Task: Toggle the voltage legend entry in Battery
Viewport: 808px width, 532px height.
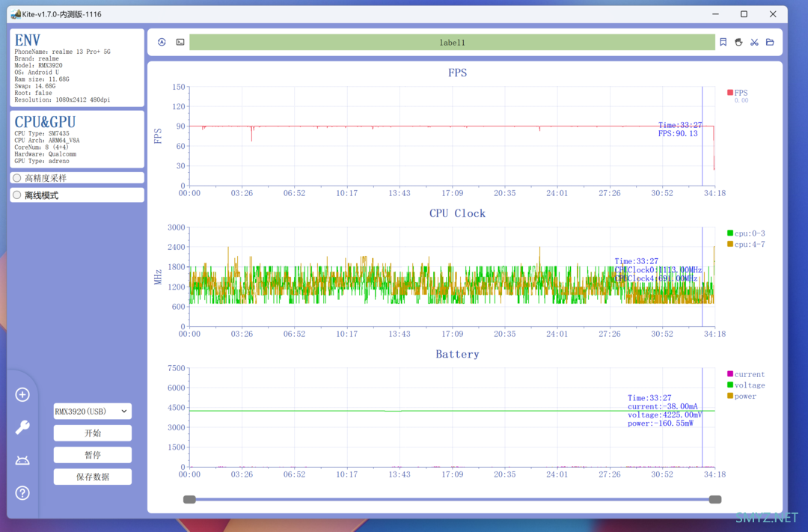Action: click(746, 385)
